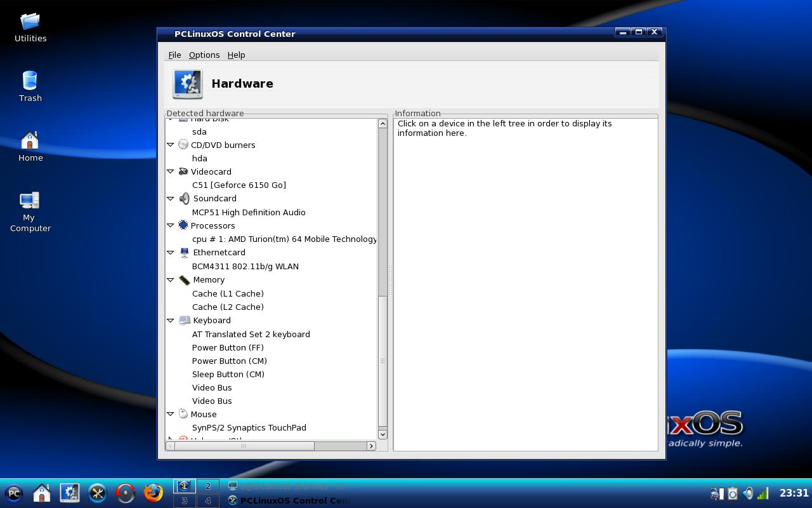812x508 pixels.
Task: Select the SynPS/2 Synaptics TouchPad entry
Action: click(249, 427)
